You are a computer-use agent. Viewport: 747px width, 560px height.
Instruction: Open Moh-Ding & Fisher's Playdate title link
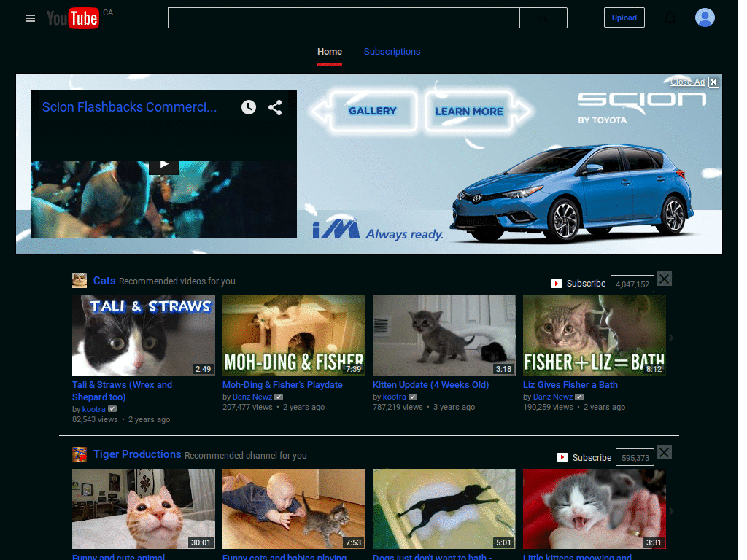point(282,385)
